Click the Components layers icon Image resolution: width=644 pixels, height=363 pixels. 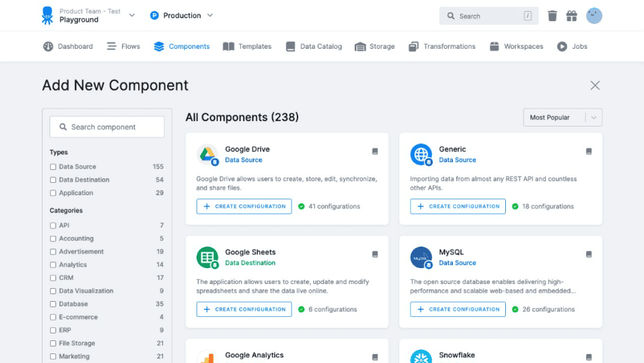[159, 46]
